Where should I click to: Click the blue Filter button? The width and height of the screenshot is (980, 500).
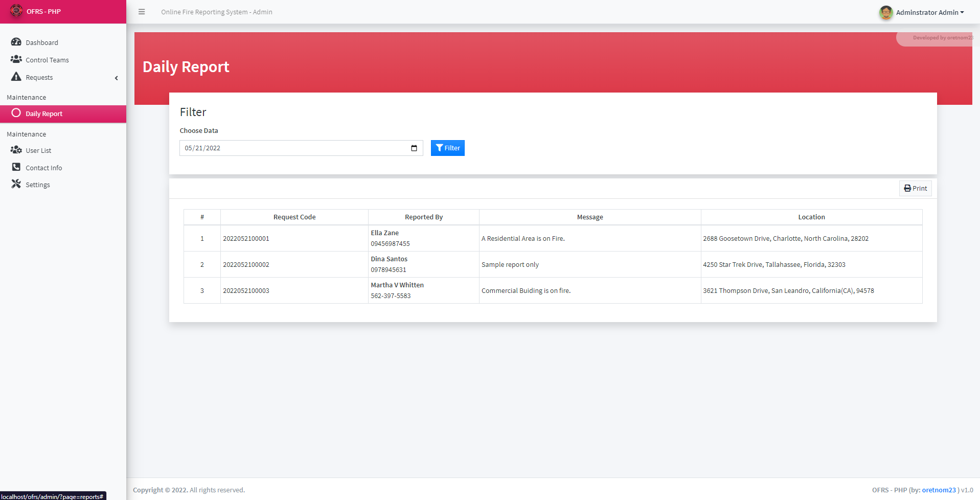[448, 148]
